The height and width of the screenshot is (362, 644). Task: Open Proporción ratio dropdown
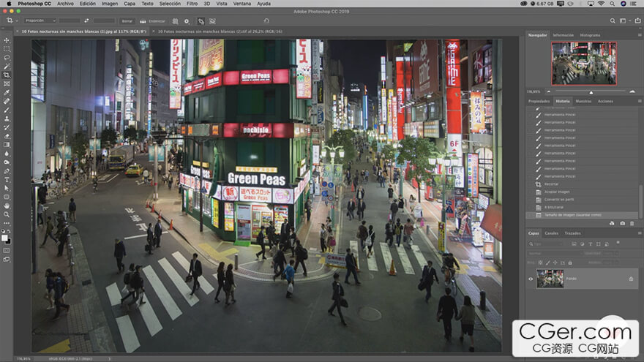[40, 20]
